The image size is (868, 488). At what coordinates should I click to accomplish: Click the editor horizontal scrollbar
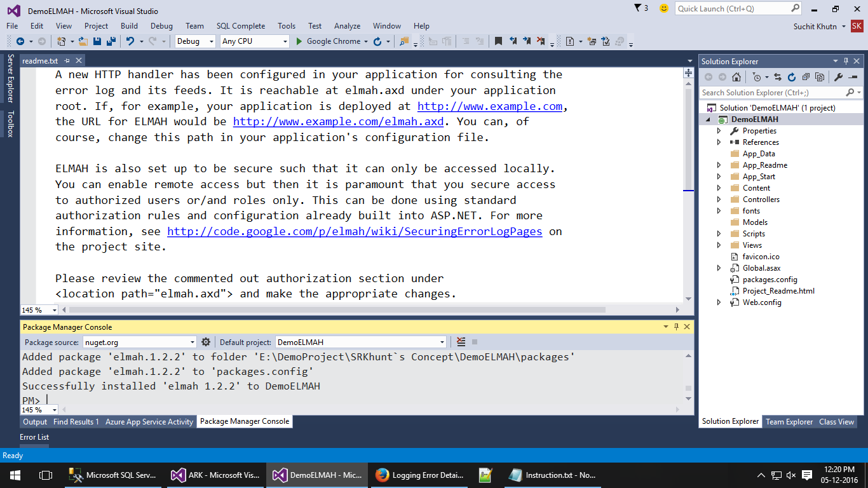click(x=336, y=310)
